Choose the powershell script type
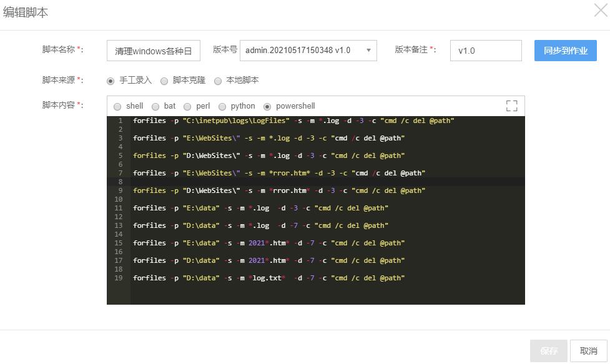610x364 pixels. tap(266, 106)
